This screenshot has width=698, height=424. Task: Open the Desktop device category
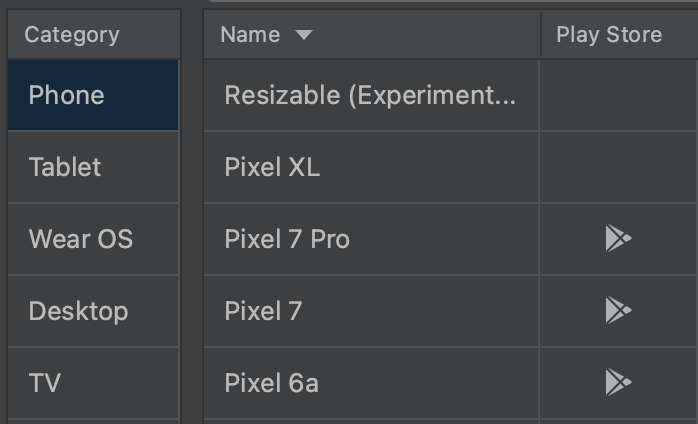(x=92, y=311)
